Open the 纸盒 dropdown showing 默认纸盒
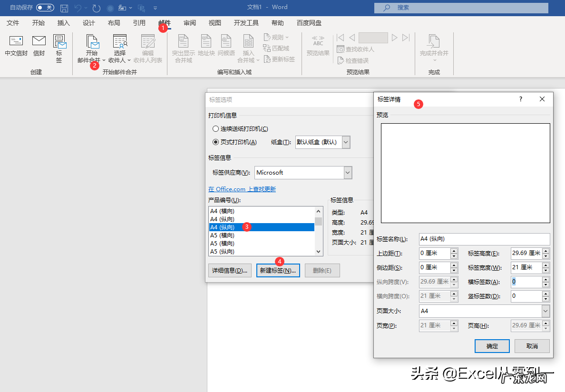The width and height of the screenshot is (565, 392). click(346, 142)
